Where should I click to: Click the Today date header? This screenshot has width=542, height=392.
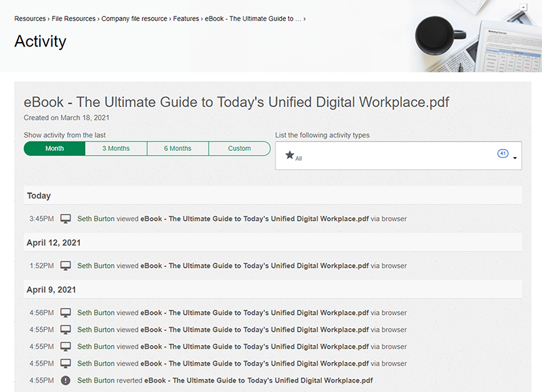point(273,196)
